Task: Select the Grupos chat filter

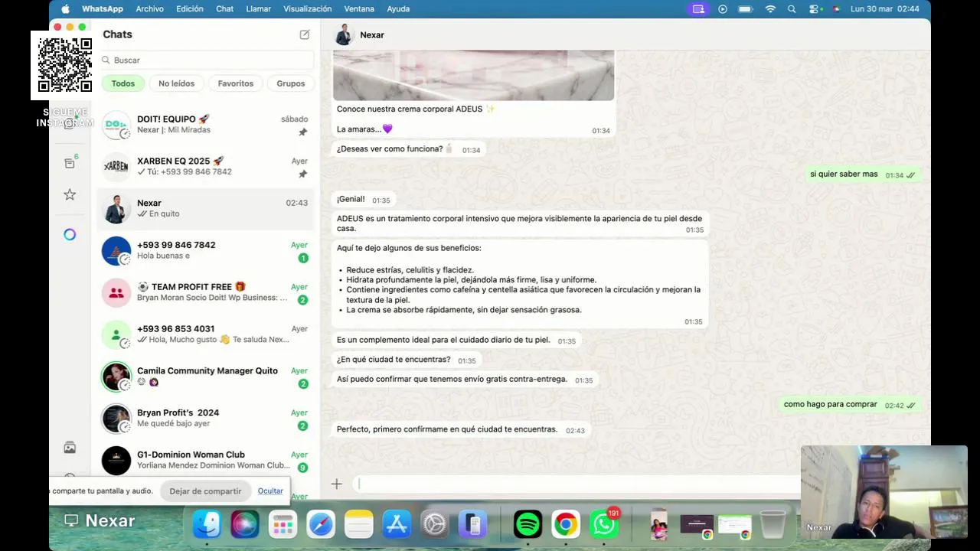Action: (291, 83)
